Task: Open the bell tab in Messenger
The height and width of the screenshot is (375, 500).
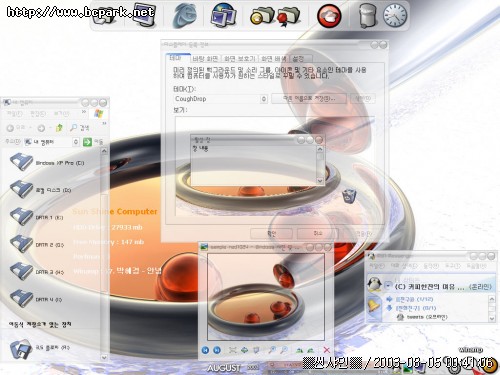Action: (x=374, y=305)
